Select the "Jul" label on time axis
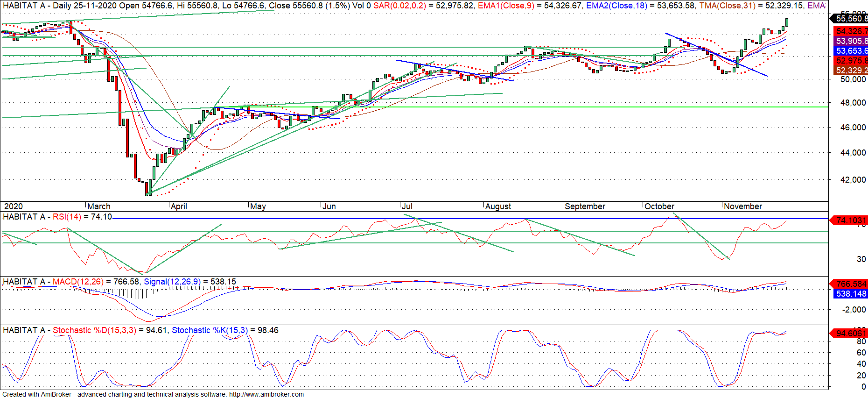This screenshot has height=398, width=868. pos(407,206)
